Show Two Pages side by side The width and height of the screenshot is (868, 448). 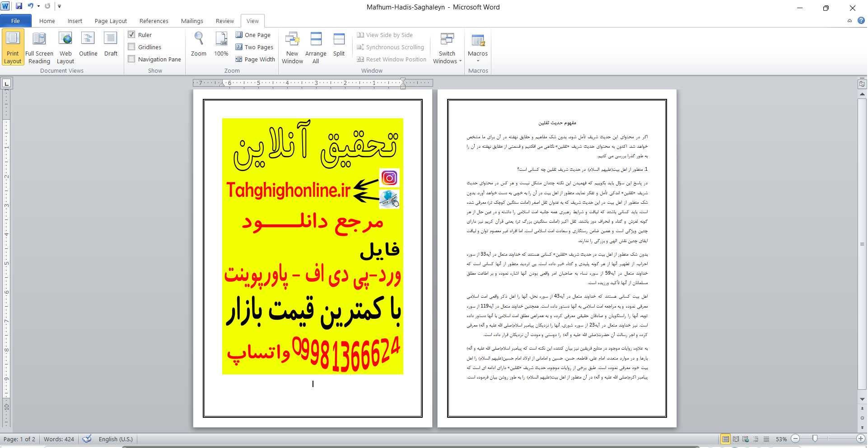[x=255, y=47]
